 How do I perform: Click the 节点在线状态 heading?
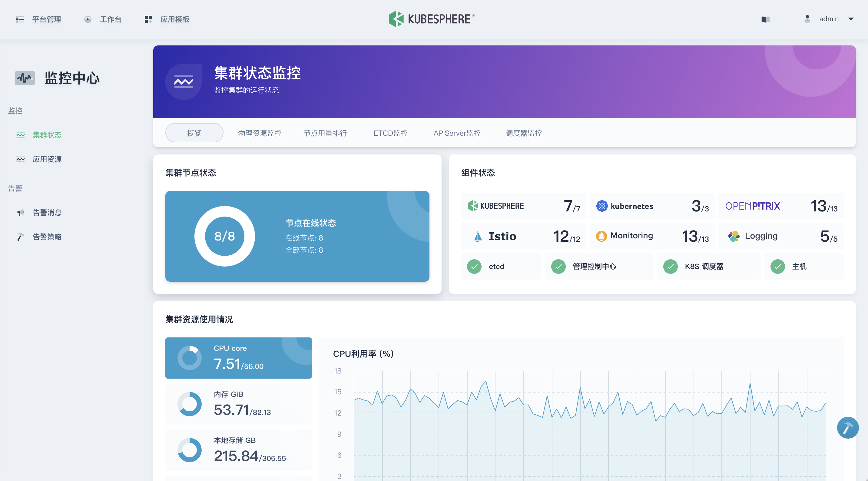tap(311, 223)
